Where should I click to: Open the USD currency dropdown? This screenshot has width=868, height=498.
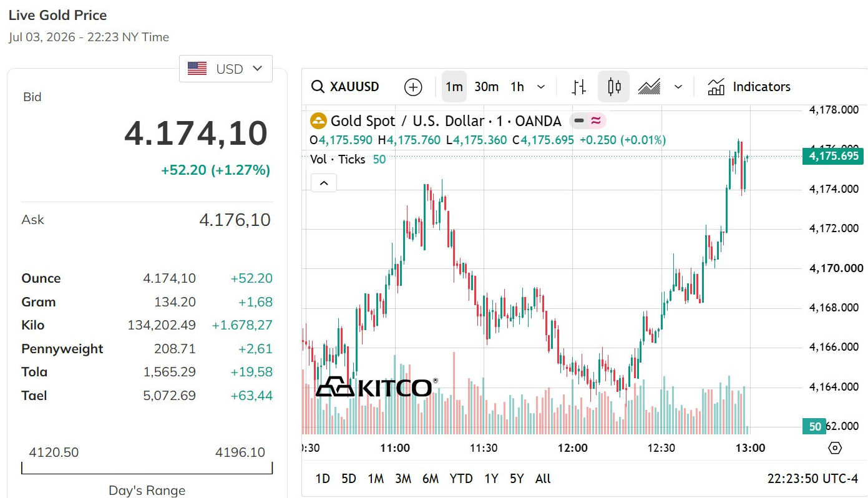click(226, 69)
